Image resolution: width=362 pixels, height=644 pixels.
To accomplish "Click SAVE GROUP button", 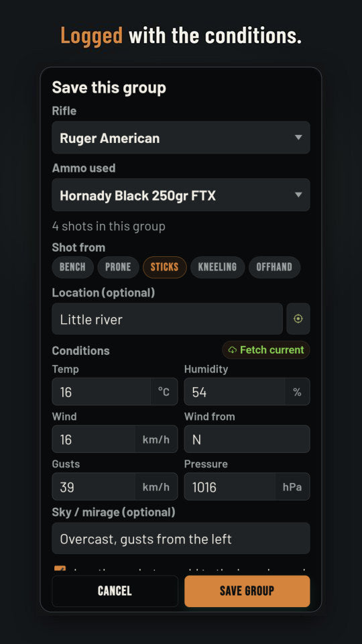I will pos(247,591).
